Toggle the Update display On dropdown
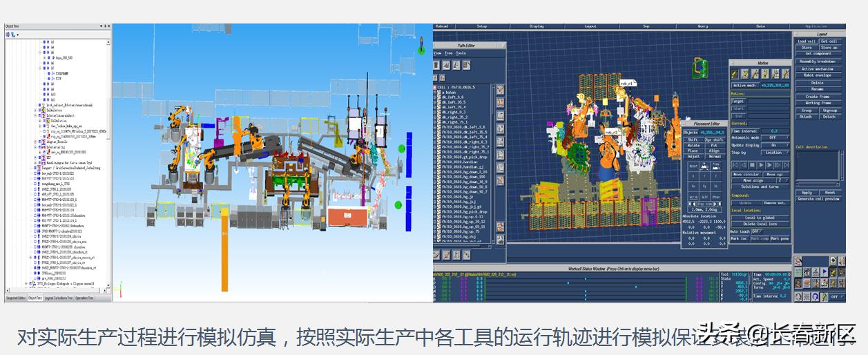Image resolution: width=868 pixels, height=355 pixels. 775,145
